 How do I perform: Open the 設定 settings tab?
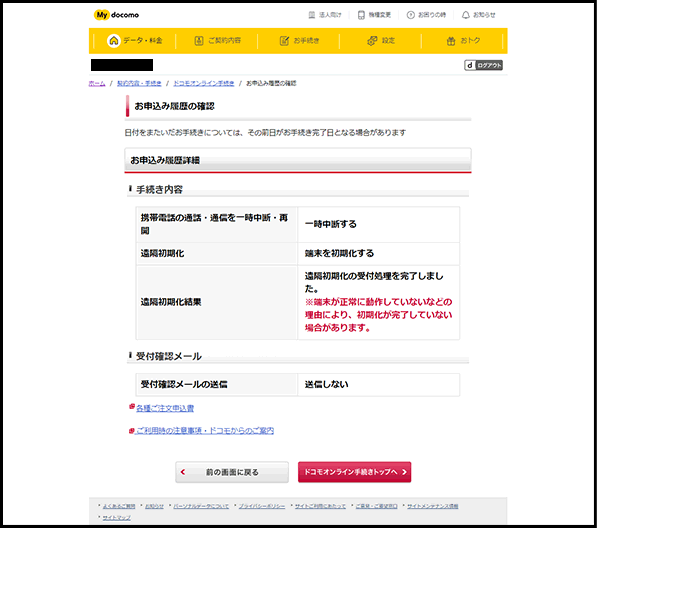(381, 41)
